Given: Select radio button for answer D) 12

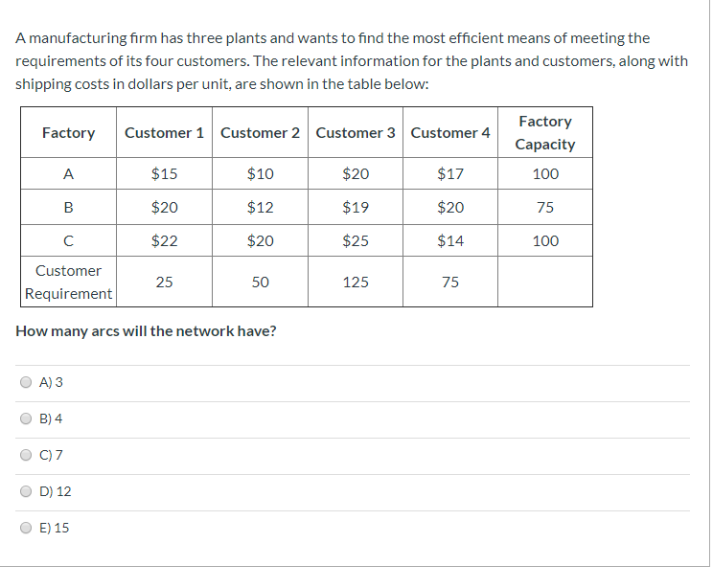Looking at the screenshot, I should [27, 491].
